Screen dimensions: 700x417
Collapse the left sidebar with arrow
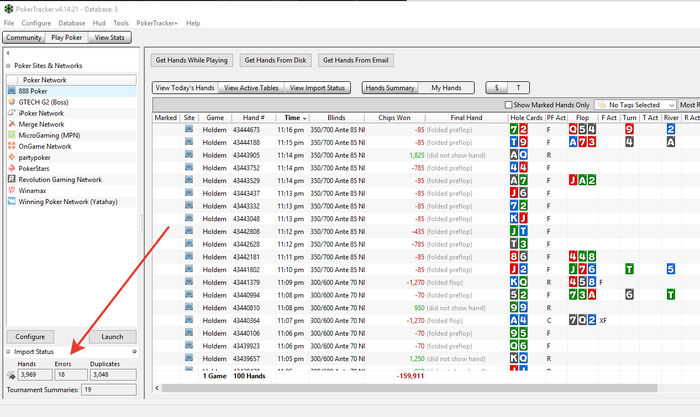pos(8,53)
